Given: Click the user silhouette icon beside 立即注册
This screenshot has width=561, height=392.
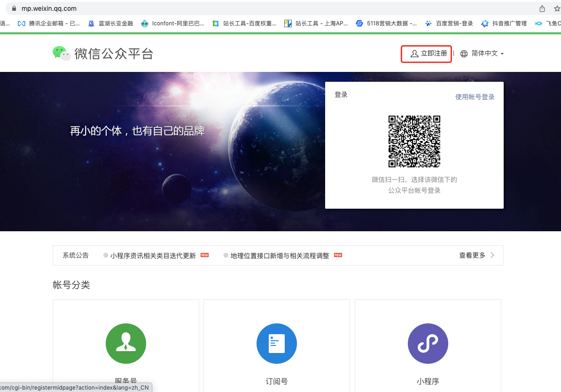Looking at the screenshot, I should click(x=414, y=54).
